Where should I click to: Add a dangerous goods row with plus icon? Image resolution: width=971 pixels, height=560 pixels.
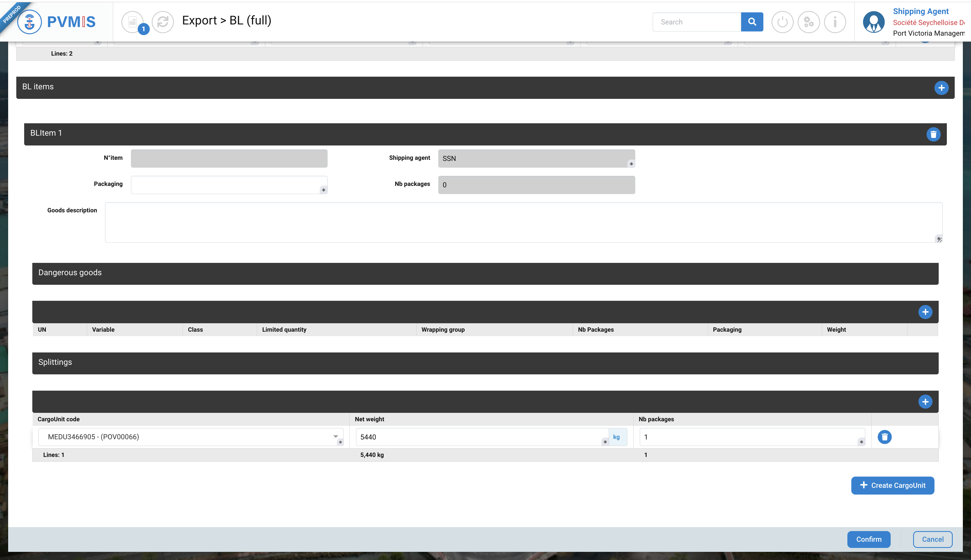925,312
